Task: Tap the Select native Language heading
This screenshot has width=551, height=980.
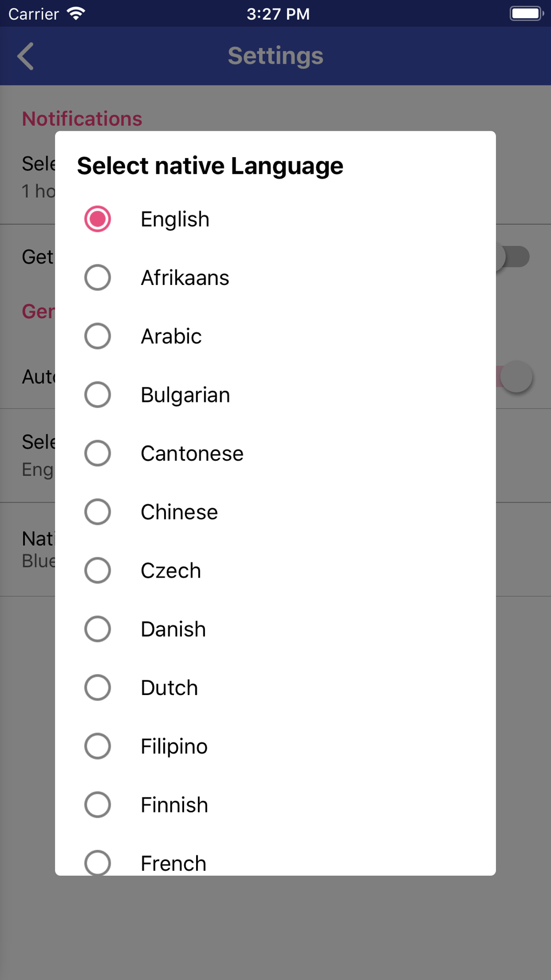Action: click(210, 166)
